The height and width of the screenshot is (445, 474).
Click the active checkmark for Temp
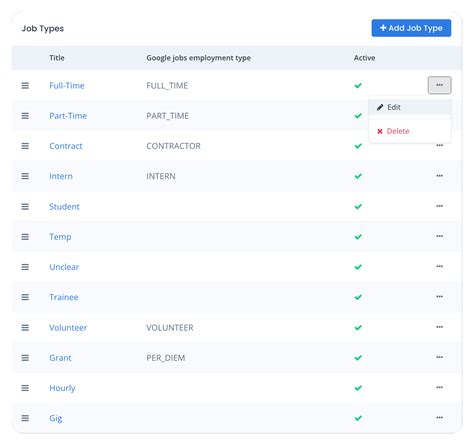[x=358, y=237]
